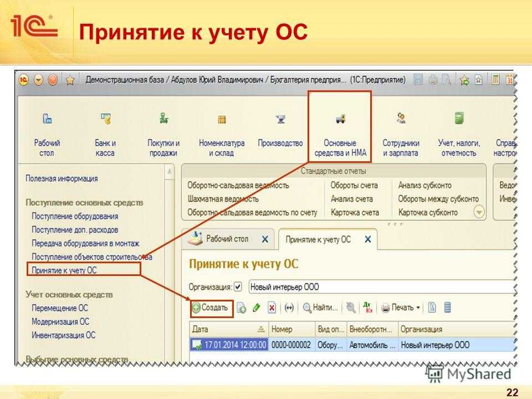
Task: Click the save icon in title bar
Action: click(418, 80)
